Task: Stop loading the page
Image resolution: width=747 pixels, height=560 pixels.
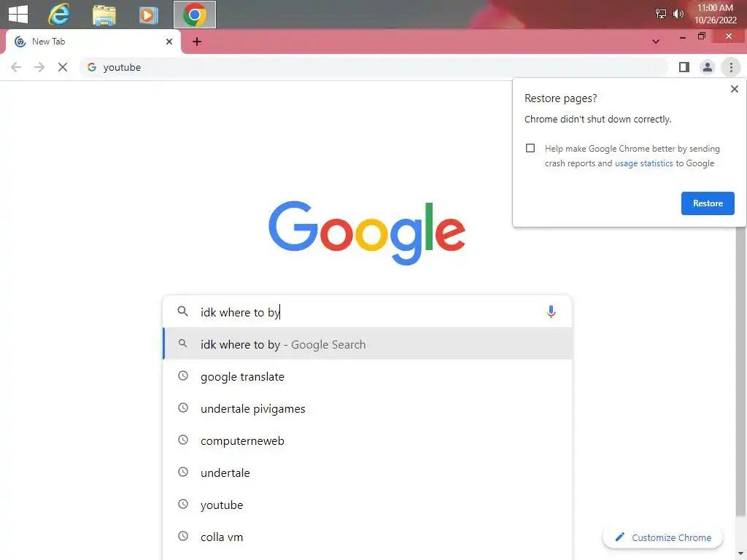Action: [63, 67]
